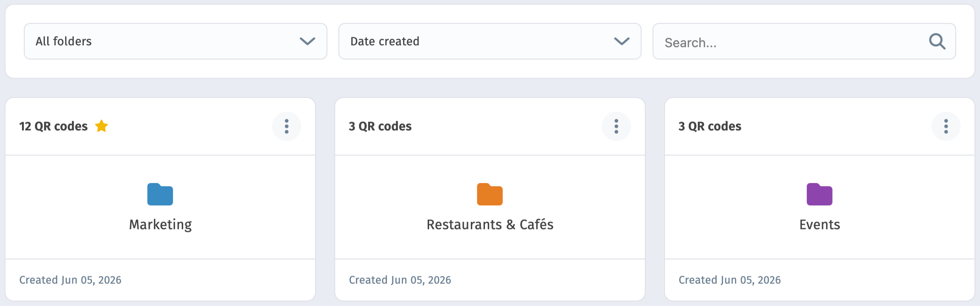Open the Date created sort dropdown
The image size is (980, 306).
click(x=490, y=41)
